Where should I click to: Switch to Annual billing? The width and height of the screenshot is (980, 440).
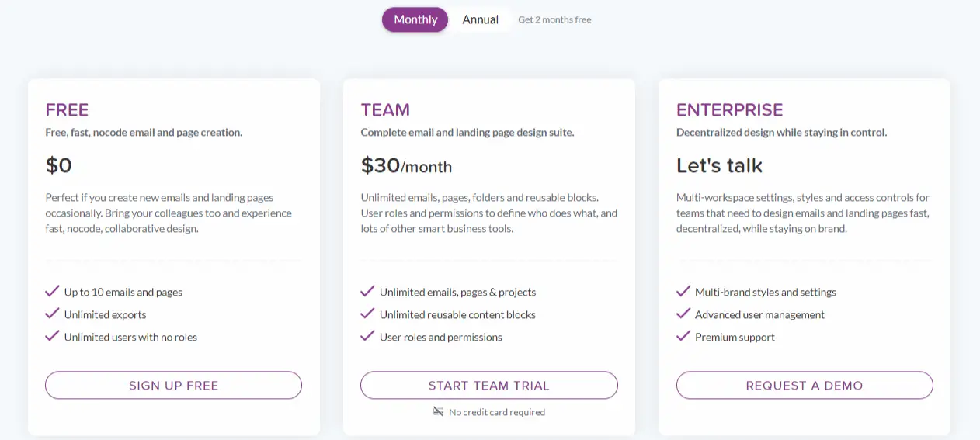[x=480, y=19]
